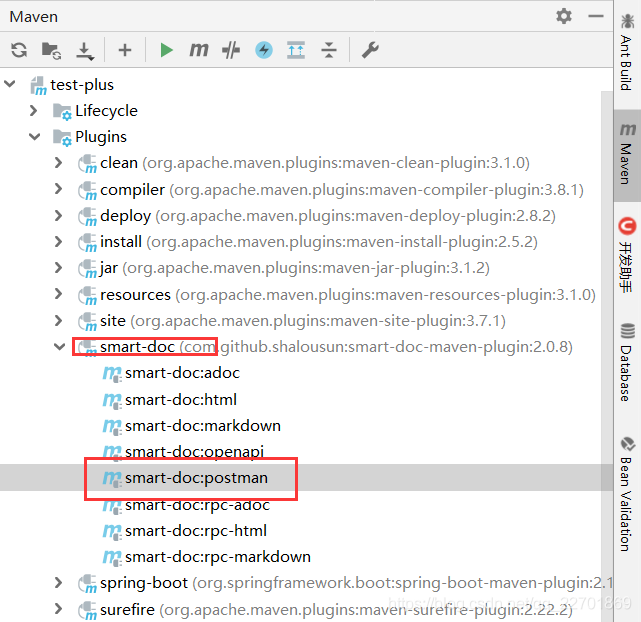Open Database side tab
641x622 pixels.
point(627,362)
